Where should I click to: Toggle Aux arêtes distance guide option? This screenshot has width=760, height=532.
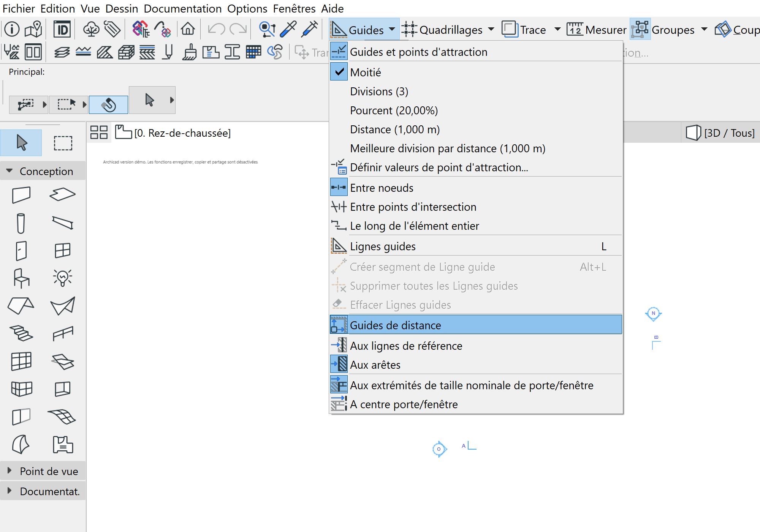[x=375, y=365]
